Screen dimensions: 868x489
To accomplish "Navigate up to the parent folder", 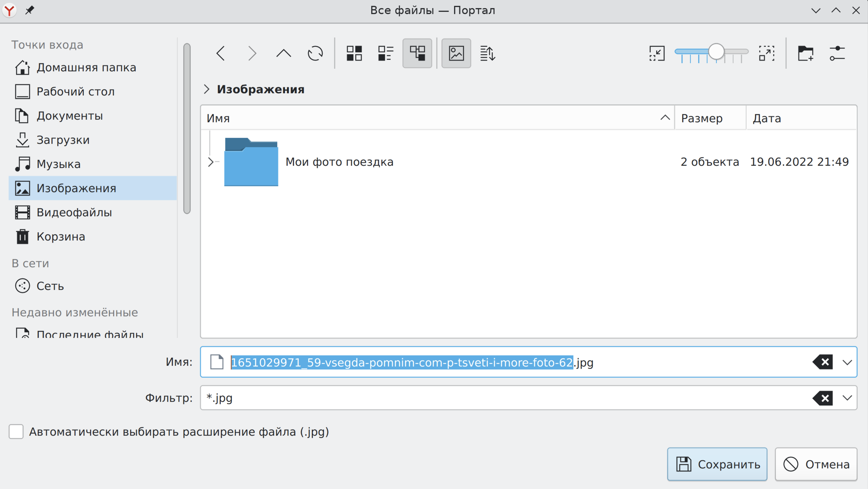I will 284,53.
